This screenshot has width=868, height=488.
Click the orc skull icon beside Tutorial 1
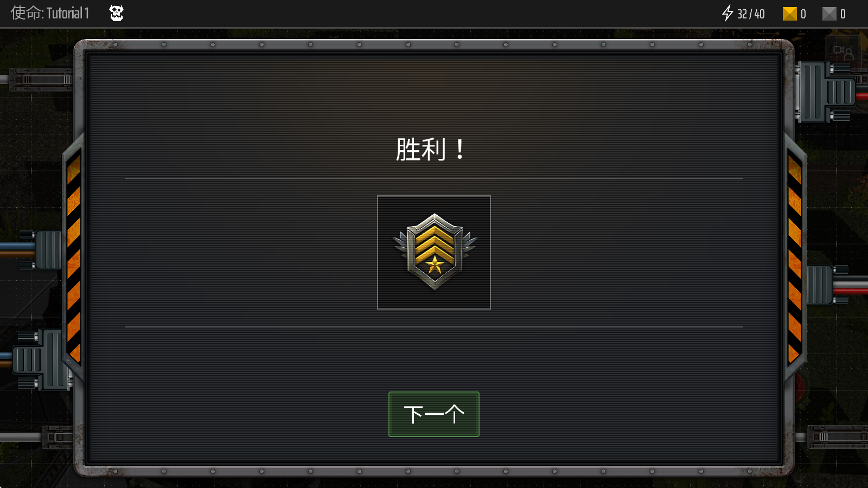point(117,13)
